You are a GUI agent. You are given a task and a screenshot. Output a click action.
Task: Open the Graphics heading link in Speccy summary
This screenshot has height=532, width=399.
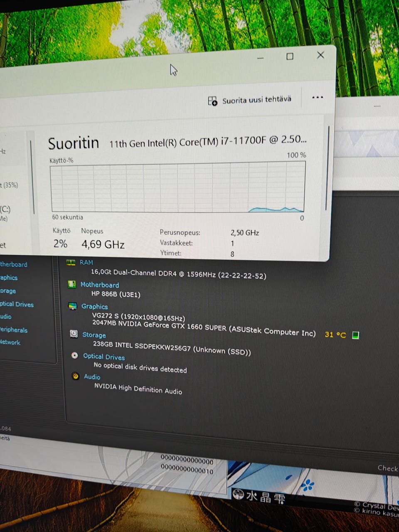point(95,306)
